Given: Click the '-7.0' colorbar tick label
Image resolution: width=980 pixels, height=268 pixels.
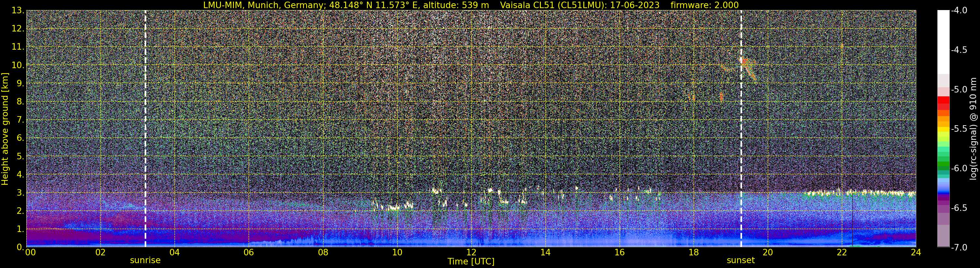Looking at the screenshot, I should coord(959,247).
